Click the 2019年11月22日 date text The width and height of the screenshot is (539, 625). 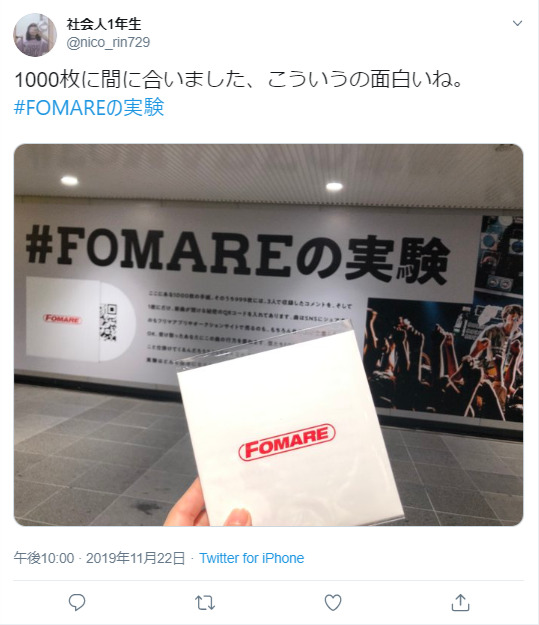(136, 558)
